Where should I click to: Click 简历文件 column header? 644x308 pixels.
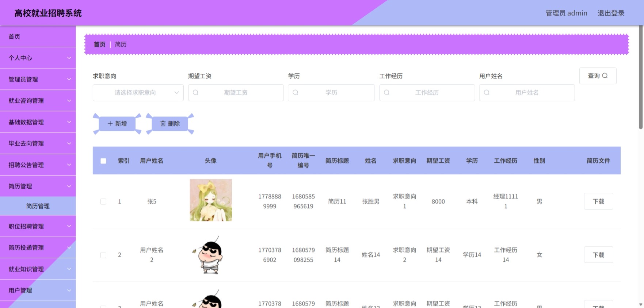[x=598, y=161]
